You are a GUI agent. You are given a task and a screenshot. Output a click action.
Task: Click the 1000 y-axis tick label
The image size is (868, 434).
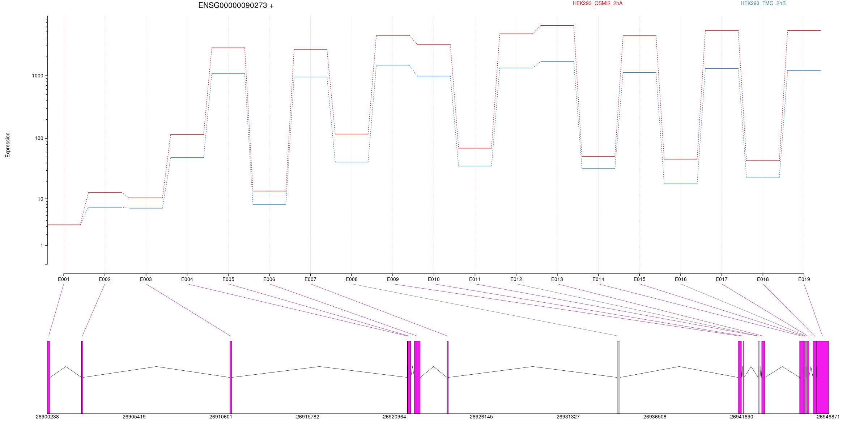[x=38, y=76]
